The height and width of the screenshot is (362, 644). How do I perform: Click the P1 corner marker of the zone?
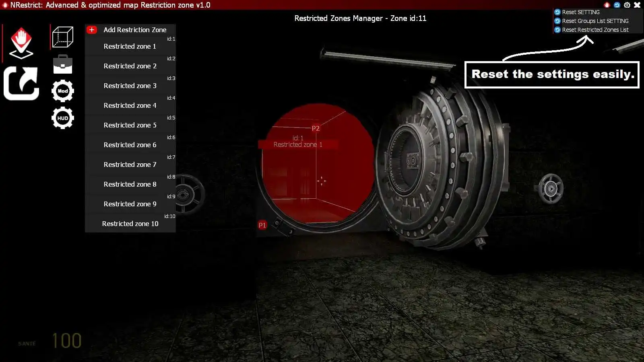click(262, 225)
